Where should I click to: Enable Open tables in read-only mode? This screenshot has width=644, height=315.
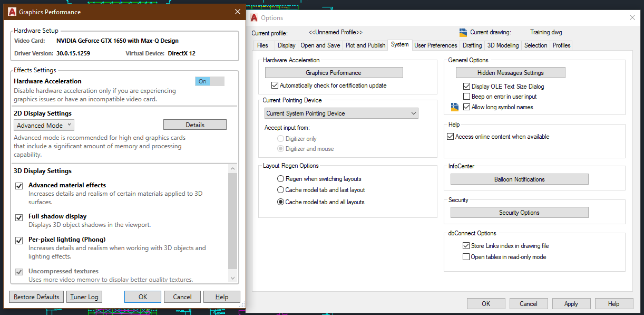pyautogui.click(x=466, y=257)
